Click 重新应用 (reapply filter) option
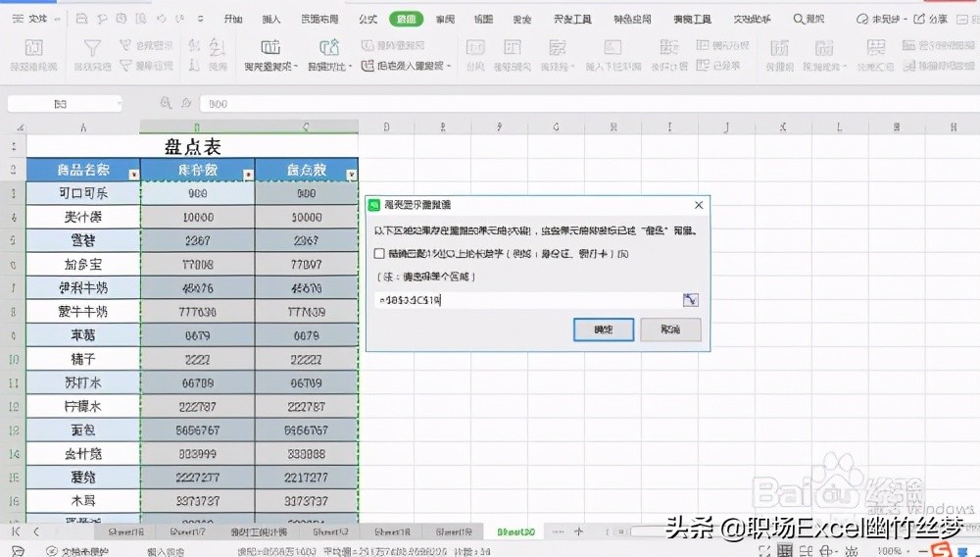Image resolution: width=980 pixels, height=557 pixels. pos(146,65)
